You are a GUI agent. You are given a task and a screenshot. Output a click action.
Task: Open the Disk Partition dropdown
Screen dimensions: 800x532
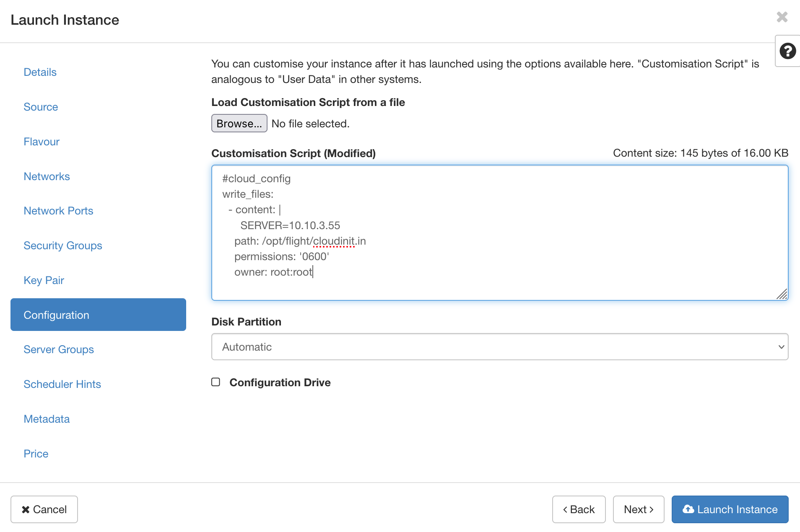(x=499, y=347)
